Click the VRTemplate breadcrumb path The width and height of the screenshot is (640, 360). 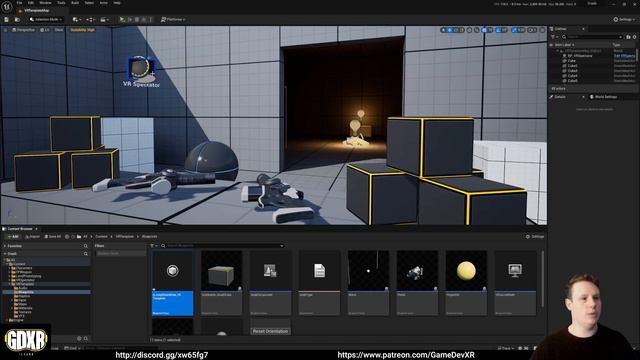[x=124, y=236]
